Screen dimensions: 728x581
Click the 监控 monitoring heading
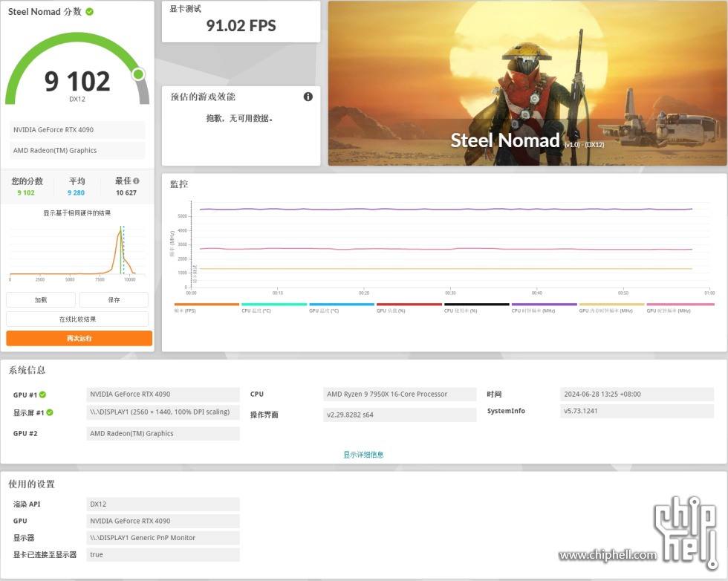[179, 184]
